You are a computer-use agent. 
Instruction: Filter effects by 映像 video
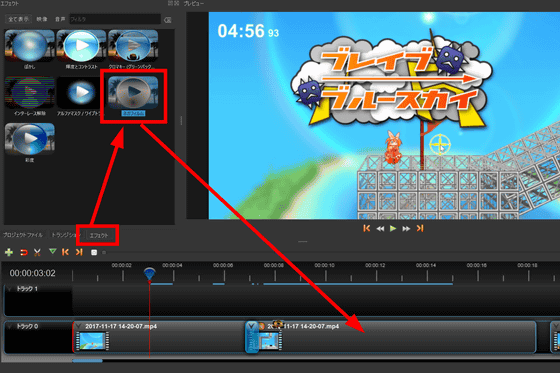42,19
